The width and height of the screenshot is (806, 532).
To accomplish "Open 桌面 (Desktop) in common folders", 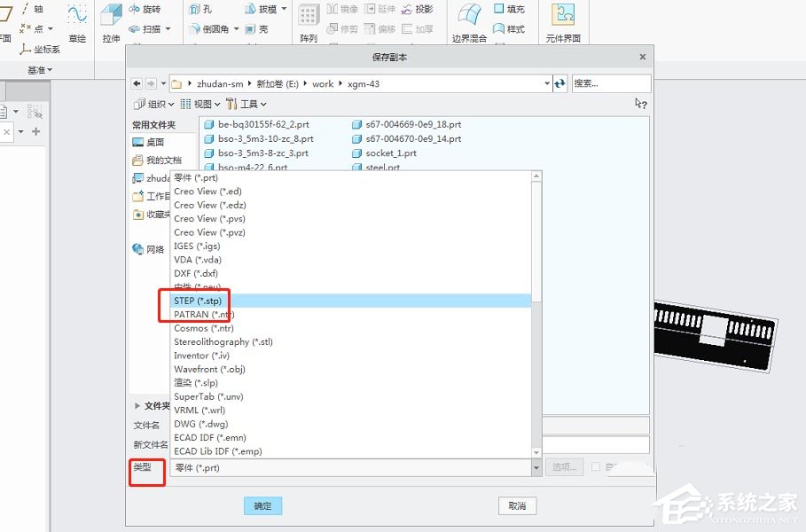I will point(149,142).
